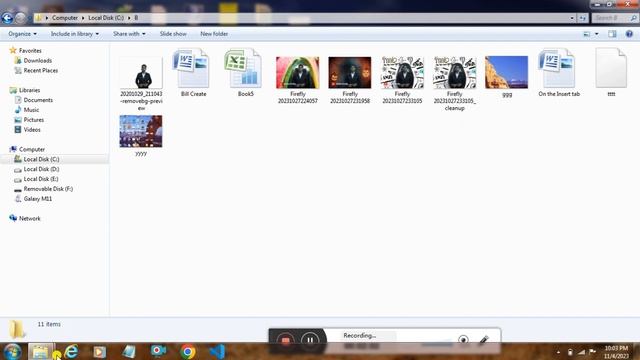Open address bar history dropdown

(x=571, y=18)
